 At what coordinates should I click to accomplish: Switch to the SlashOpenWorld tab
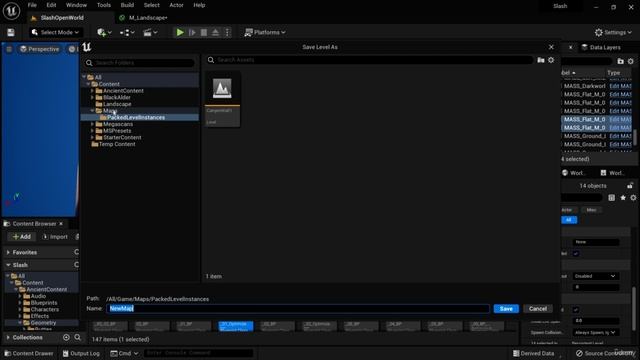pyautogui.click(x=62, y=18)
